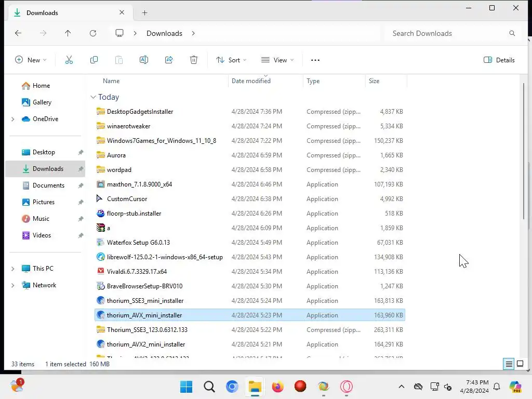Open Home in navigation pane
532x399 pixels.
pyautogui.click(x=41, y=86)
